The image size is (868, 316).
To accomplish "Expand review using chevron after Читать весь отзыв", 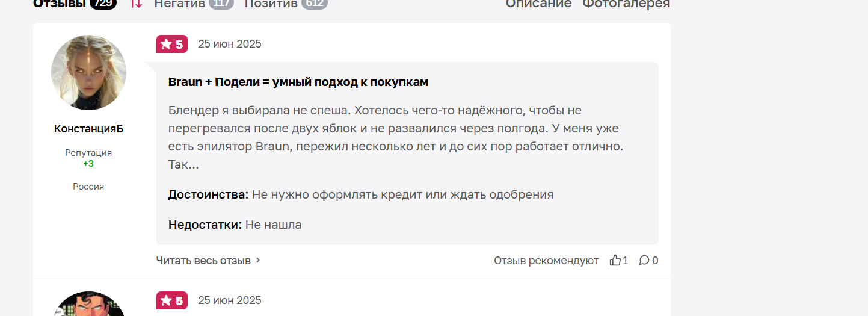I will coord(258,261).
